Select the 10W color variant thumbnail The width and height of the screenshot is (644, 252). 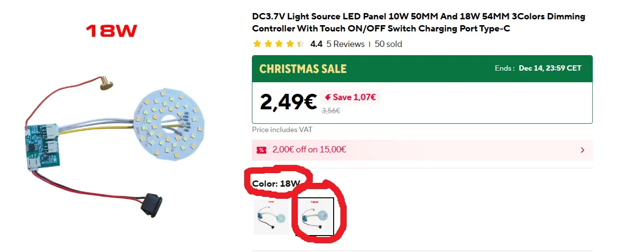pos(271,217)
